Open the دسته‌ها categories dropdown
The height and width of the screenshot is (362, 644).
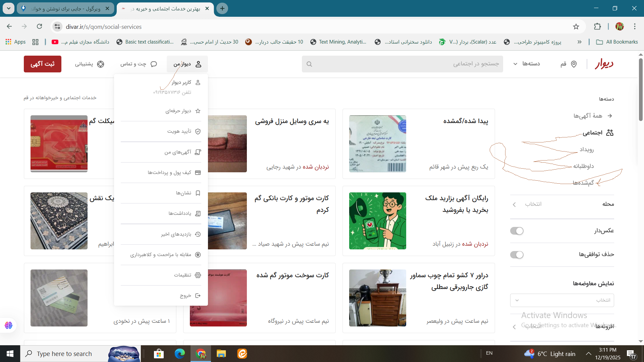click(x=527, y=64)
